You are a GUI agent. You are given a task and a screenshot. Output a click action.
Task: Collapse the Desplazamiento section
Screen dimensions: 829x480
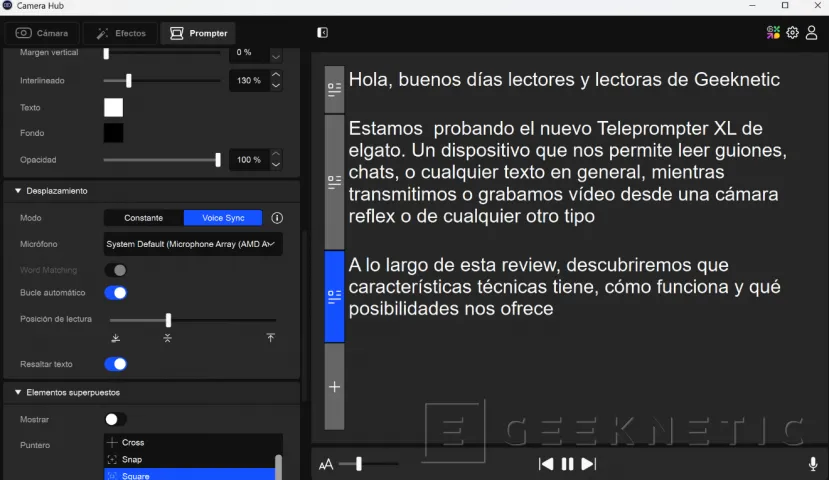pyautogui.click(x=18, y=191)
